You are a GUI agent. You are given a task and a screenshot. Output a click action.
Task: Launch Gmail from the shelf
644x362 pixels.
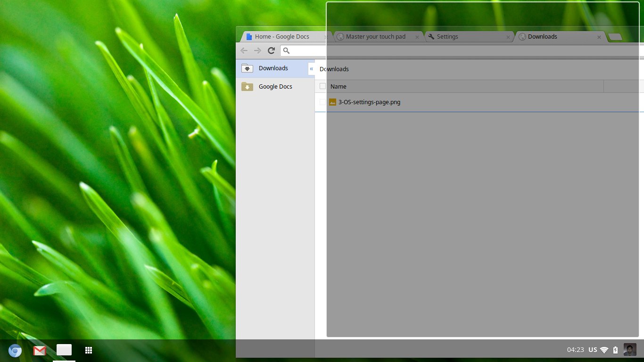[40, 350]
